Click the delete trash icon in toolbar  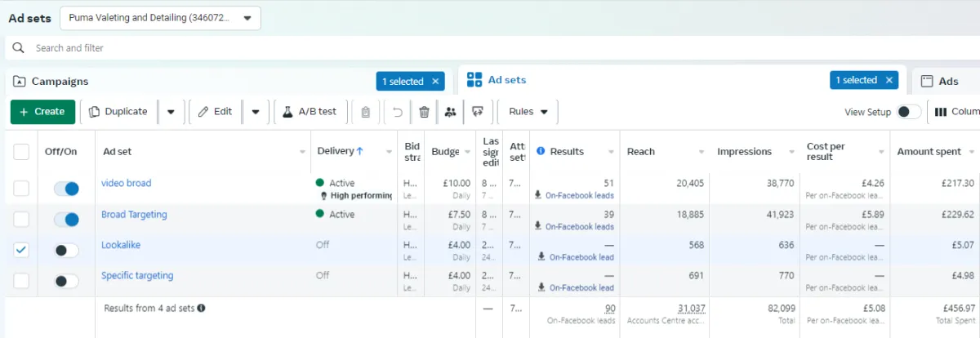point(424,112)
